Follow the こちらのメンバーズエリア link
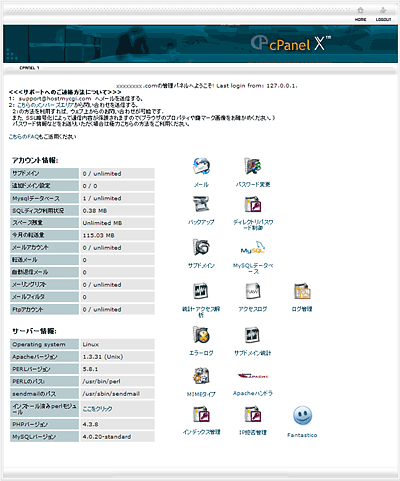This screenshot has width=400, height=481. click(x=45, y=105)
